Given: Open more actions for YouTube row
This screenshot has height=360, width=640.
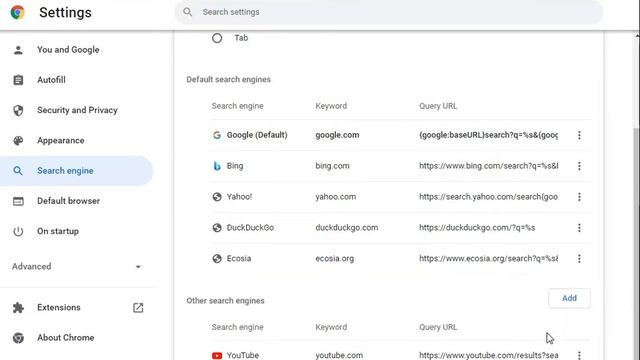Looking at the screenshot, I should [579, 355].
